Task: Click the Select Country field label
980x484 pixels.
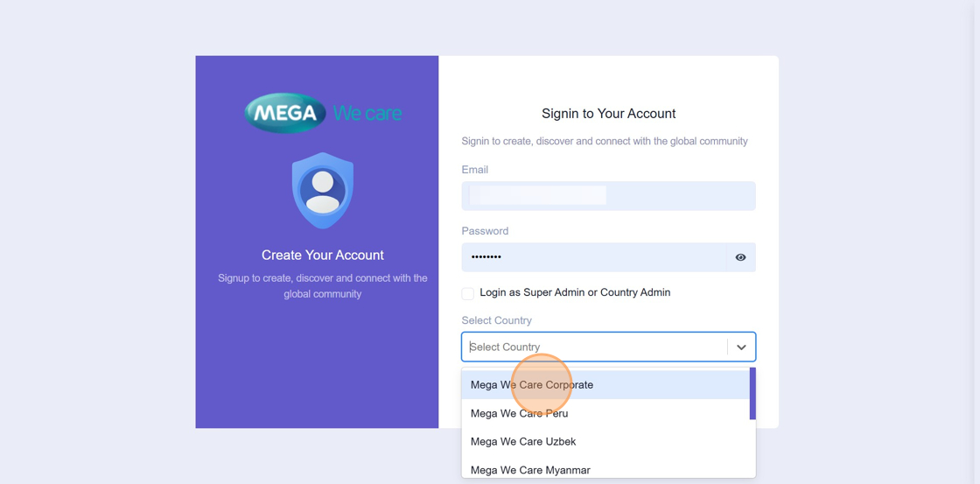Action: [x=496, y=320]
